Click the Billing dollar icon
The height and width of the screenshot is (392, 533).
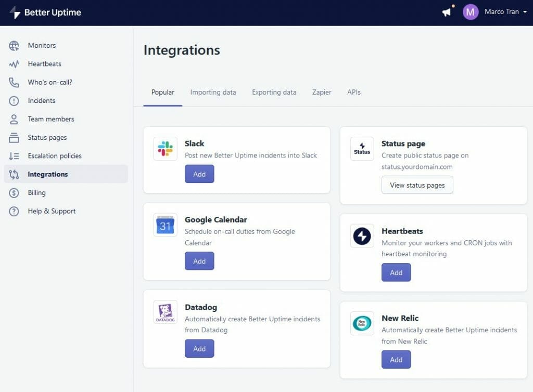(x=13, y=193)
